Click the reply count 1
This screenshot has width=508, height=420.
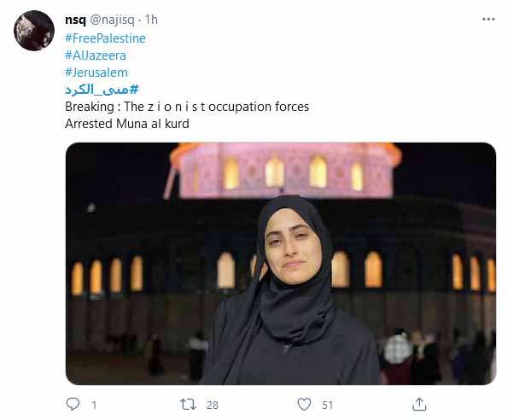click(94, 405)
